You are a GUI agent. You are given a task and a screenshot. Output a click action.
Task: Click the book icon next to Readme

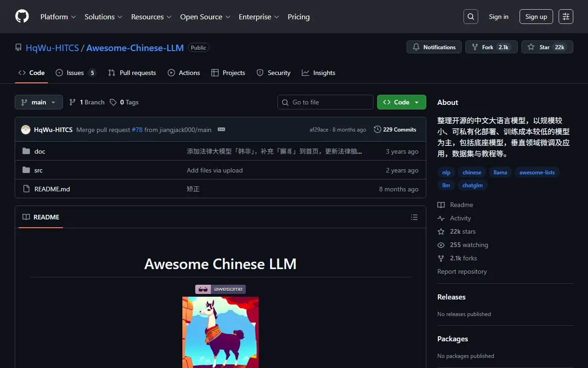[x=441, y=205]
